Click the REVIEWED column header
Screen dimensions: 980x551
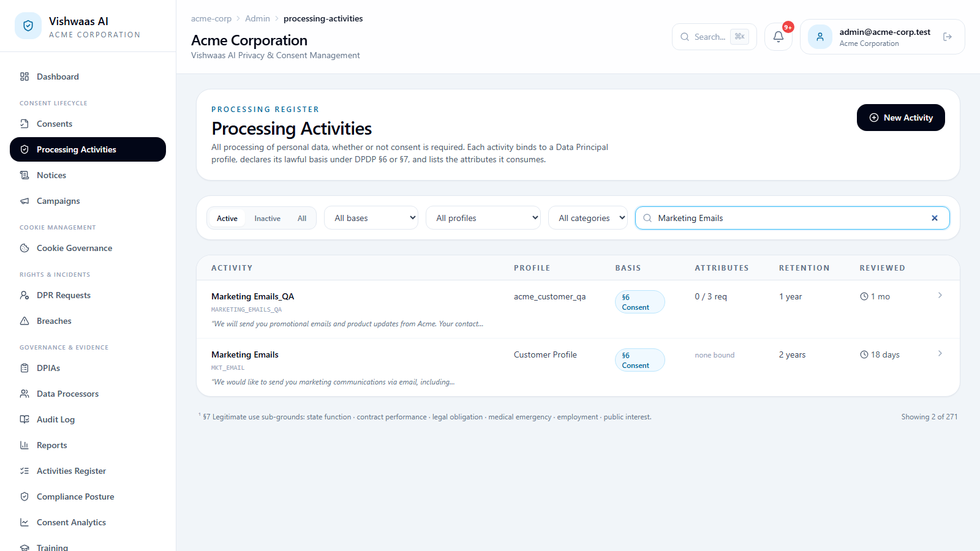pyautogui.click(x=882, y=268)
